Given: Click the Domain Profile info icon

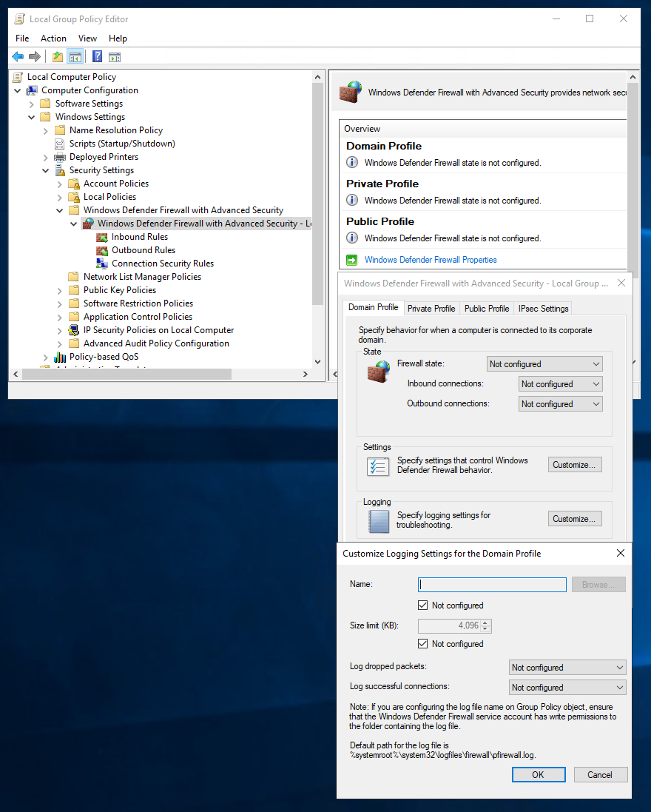Looking at the screenshot, I should (352, 163).
